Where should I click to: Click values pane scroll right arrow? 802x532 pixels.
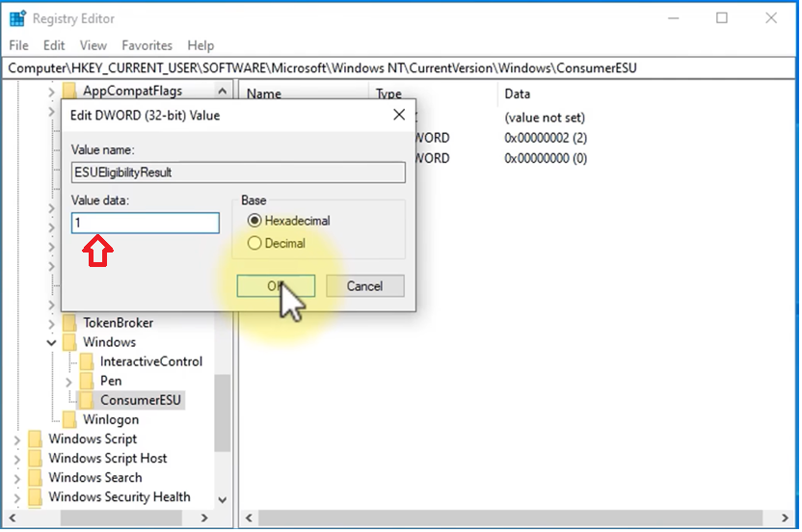[785, 518]
